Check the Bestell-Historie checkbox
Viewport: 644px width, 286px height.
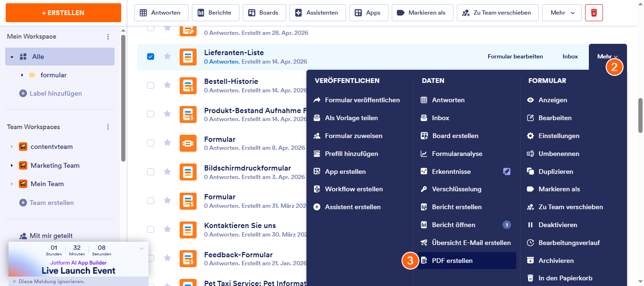(x=150, y=85)
